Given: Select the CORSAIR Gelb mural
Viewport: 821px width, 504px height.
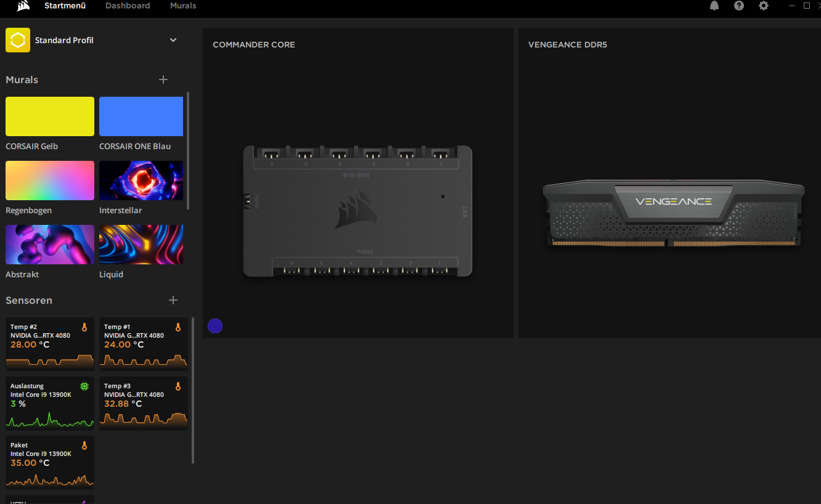Looking at the screenshot, I should tap(50, 116).
